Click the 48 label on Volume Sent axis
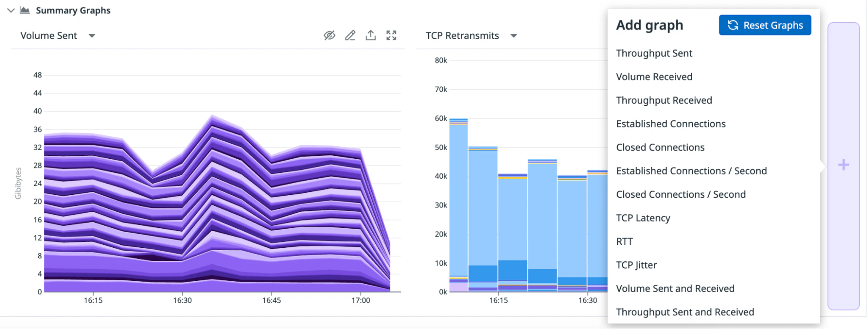 [38, 75]
